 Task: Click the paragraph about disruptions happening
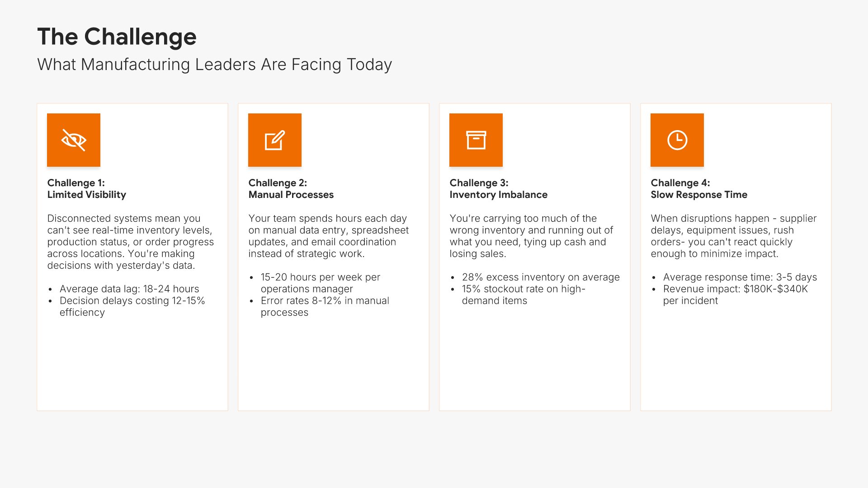(x=733, y=236)
